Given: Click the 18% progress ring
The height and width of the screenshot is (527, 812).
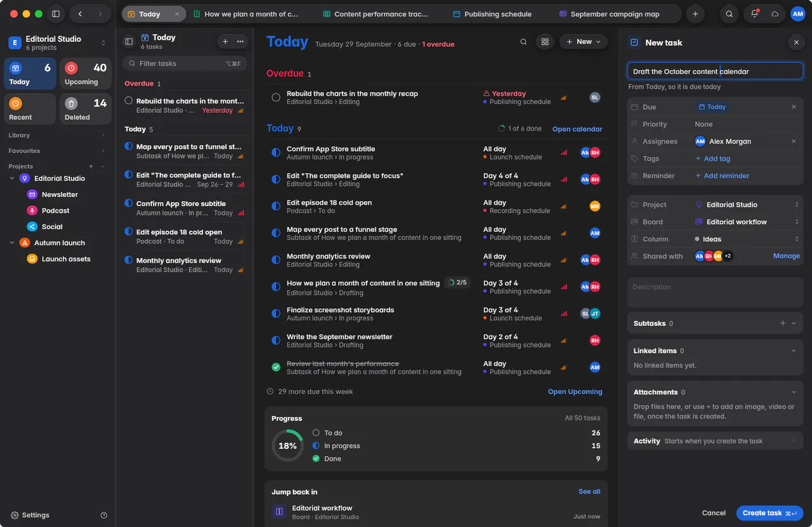Looking at the screenshot, I should pos(287,446).
